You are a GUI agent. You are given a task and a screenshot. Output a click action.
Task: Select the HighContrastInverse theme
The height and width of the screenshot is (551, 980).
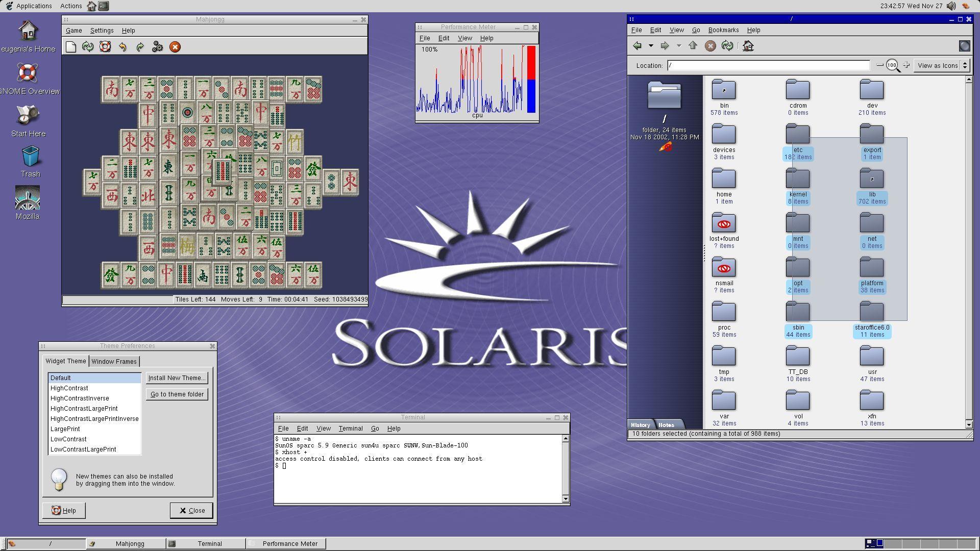(x=94, y=398)
